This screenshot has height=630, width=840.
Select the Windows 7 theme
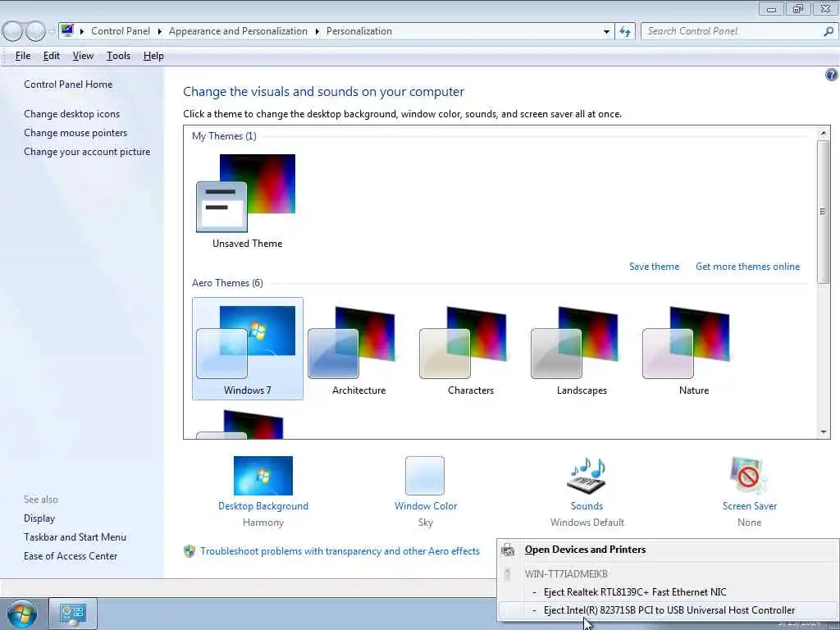248,349
